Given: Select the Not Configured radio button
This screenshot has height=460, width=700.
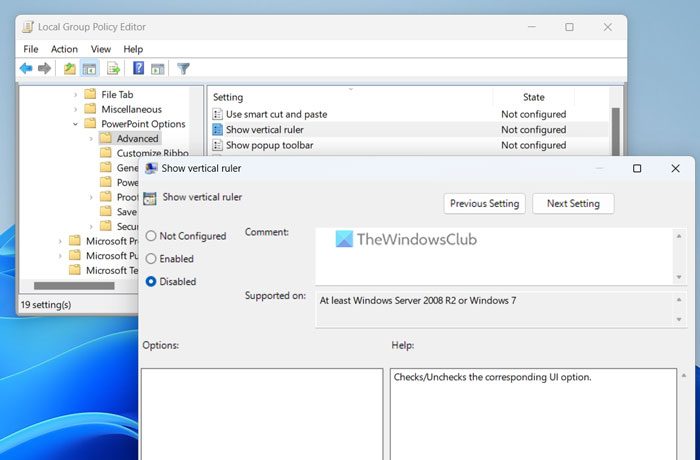Looking at the screenshot, I should pyautogui.click(x=151, y=236).
